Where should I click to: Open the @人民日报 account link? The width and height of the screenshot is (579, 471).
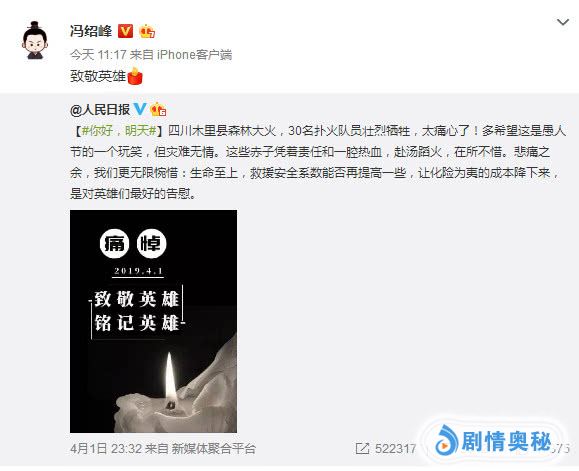[100, 109]
